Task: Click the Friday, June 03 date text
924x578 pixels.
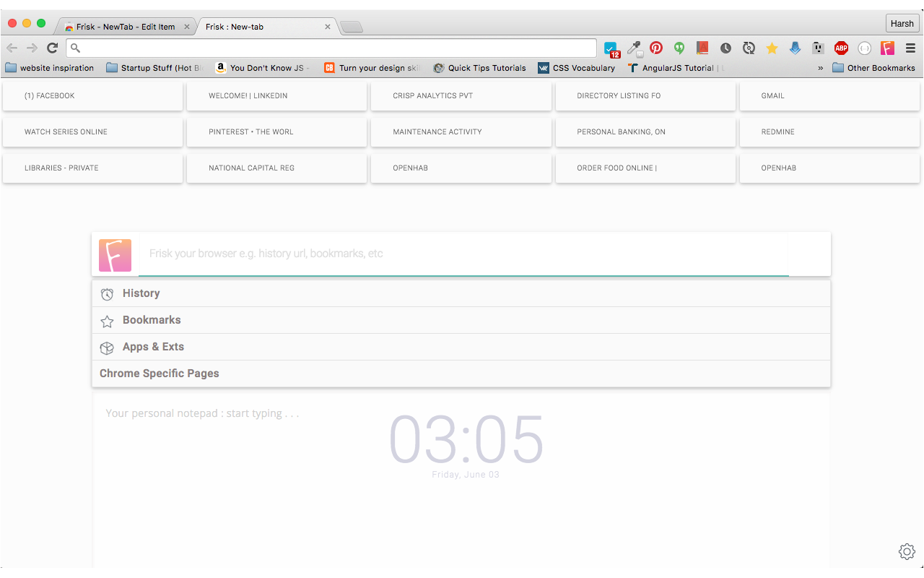Action: pos(466,475)
